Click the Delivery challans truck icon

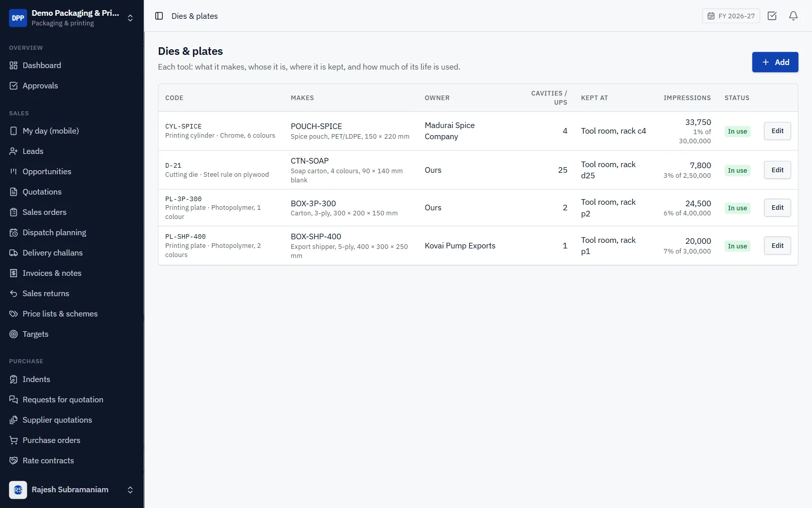pyautogui.click(x=14, y=253)
